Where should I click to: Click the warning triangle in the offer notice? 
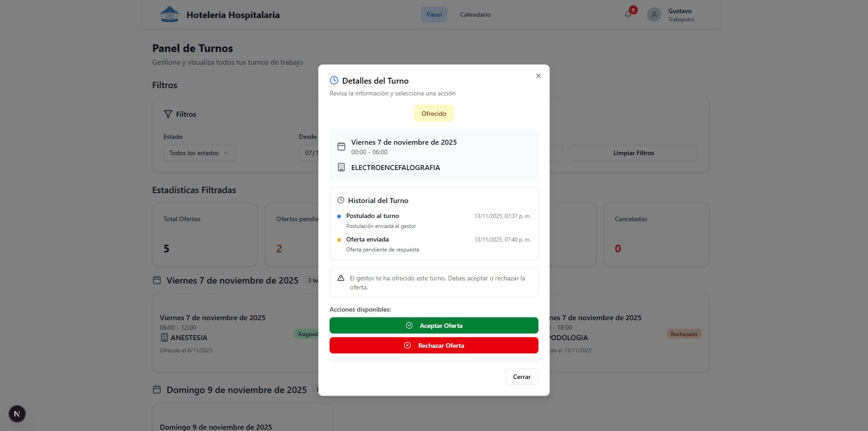[x=340, y=278]
